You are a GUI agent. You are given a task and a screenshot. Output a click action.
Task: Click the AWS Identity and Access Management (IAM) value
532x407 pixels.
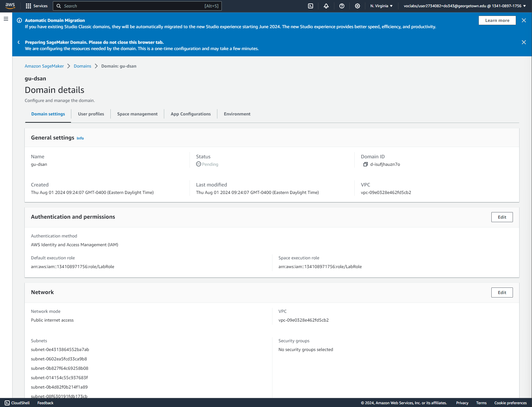[74, 245]
